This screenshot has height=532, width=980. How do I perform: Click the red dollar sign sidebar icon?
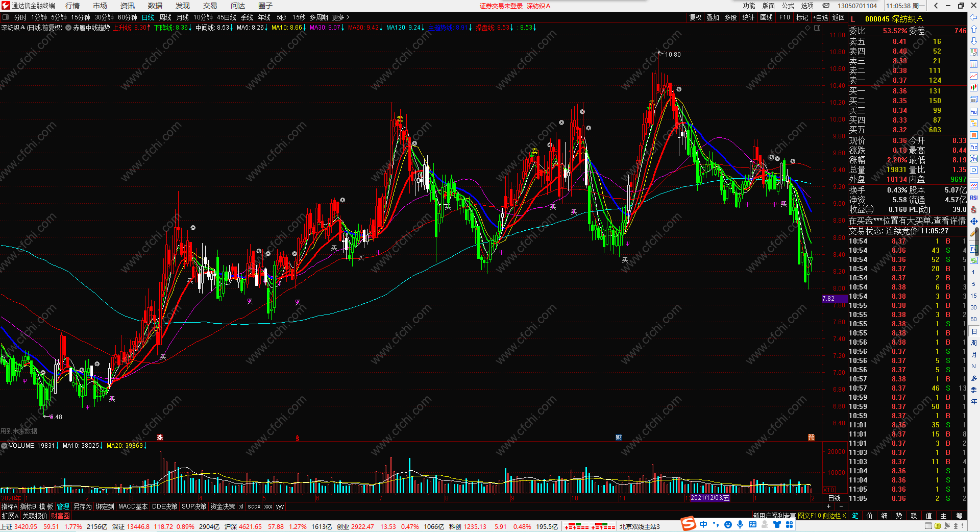974,209
